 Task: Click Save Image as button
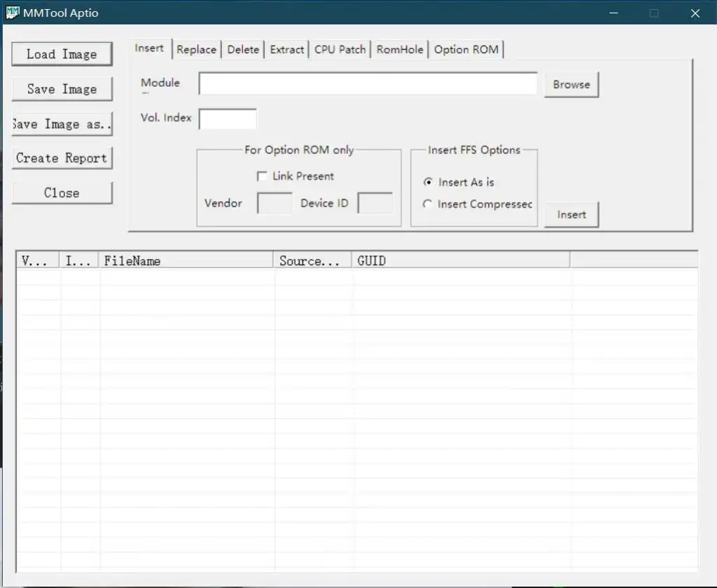pyautogui.click(x=62, y=124)
